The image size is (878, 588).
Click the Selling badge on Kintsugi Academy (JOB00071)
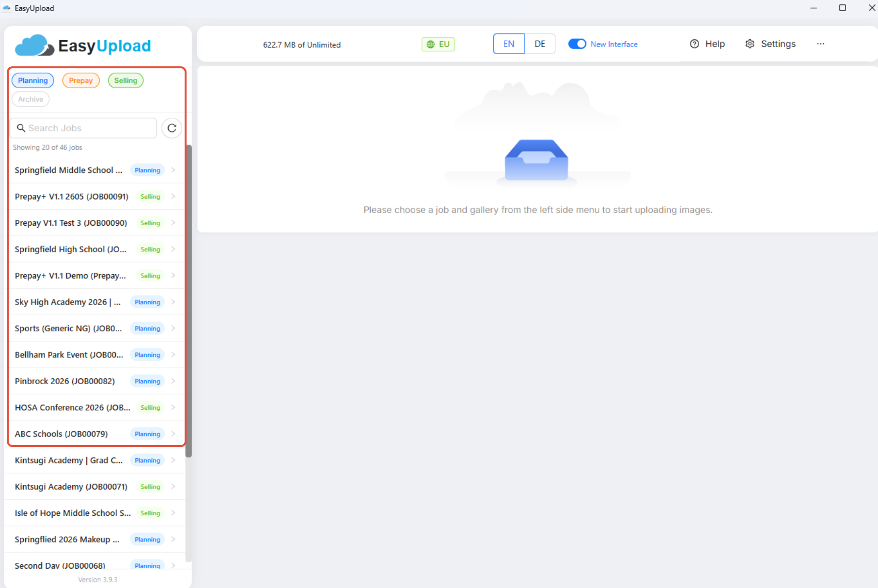pyautogui.click(x=150, y=487)
